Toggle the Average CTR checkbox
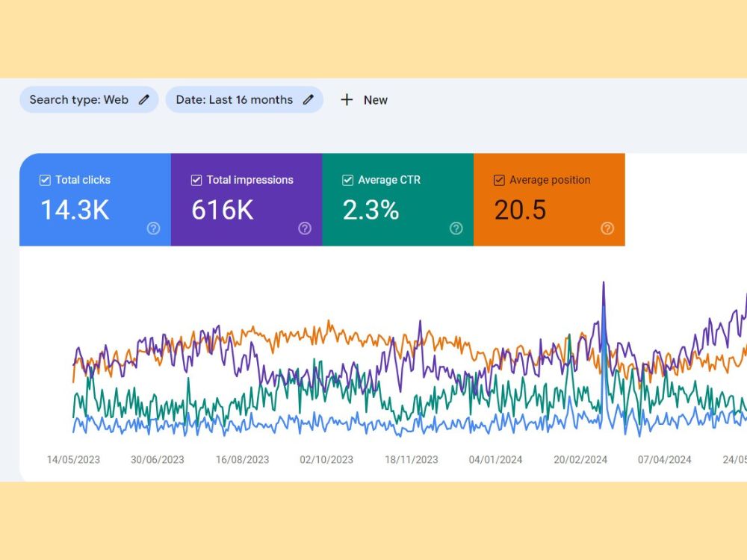Viewport: 747px width, 560px height. [x=348, y=180]
